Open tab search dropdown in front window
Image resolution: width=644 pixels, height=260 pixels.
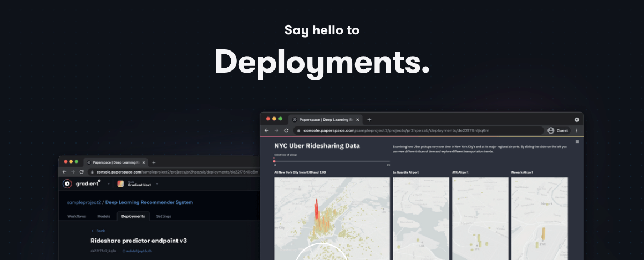tap(577, 120)
